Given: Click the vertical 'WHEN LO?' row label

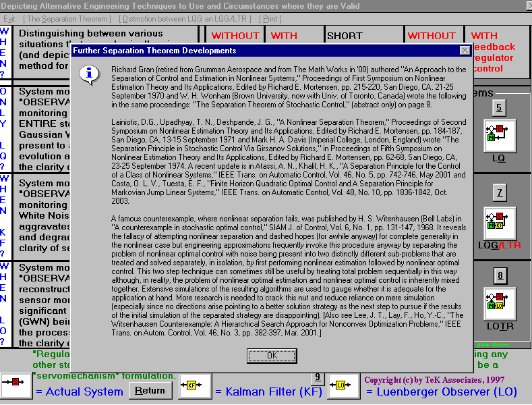Looking at the screenshot, I should (3, 304).
